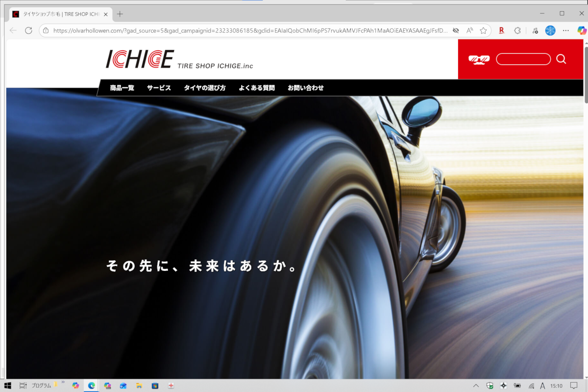This screenshot has width=588, height=392.
Task: Open the Wi-Fi network tray icon
Action: pos(531,386)
